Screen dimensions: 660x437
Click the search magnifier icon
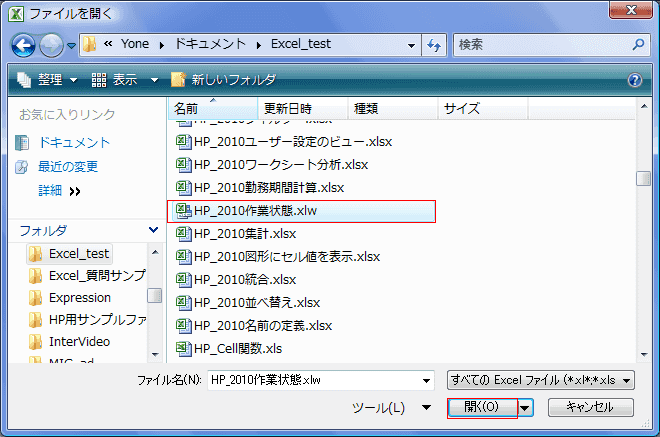[639, 44]
